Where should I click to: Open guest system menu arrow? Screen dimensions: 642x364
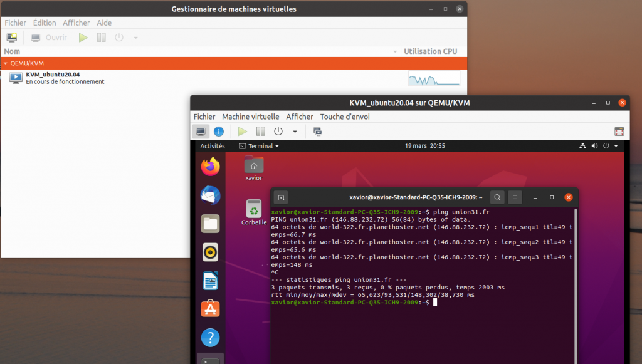(x=616, y=146)
